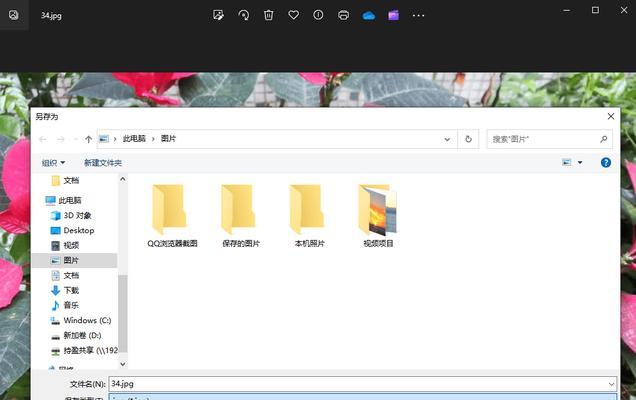Select the QQ浏览器截图 folder
The height and width of the screenshot is (400, 636).
[172, 216]
